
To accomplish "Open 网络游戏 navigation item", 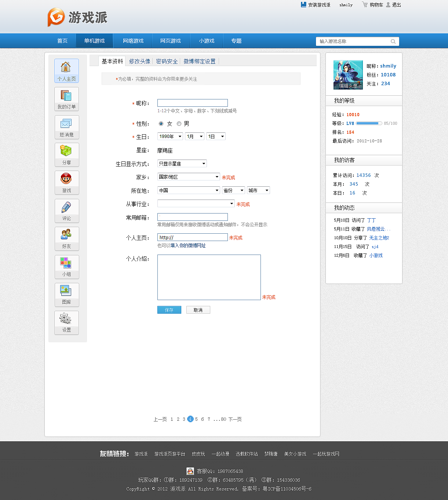I will click(x=133, y=41).
